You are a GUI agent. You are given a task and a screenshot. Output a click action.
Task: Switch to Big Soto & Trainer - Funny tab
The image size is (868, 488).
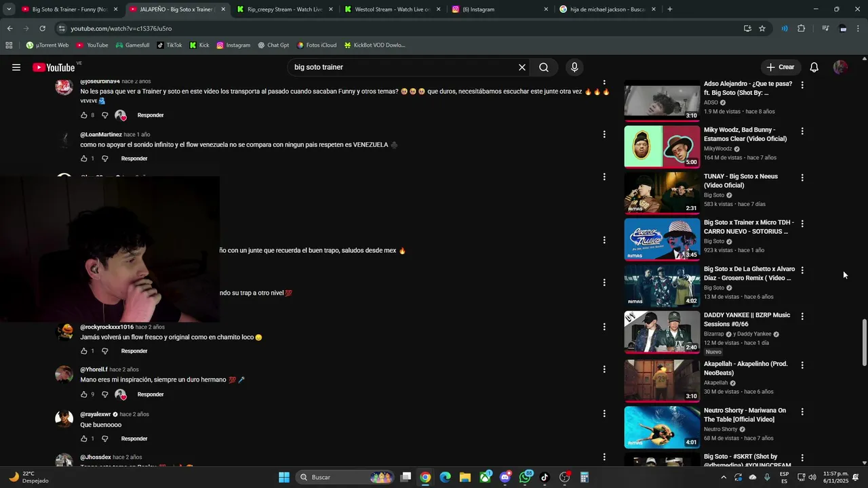(x=70, y=9)
